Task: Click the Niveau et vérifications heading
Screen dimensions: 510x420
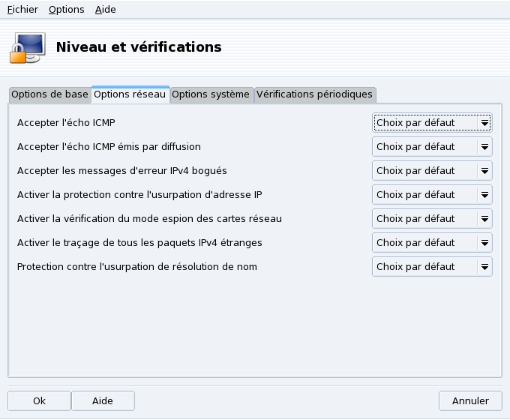Action: click(x=139, y=46)
